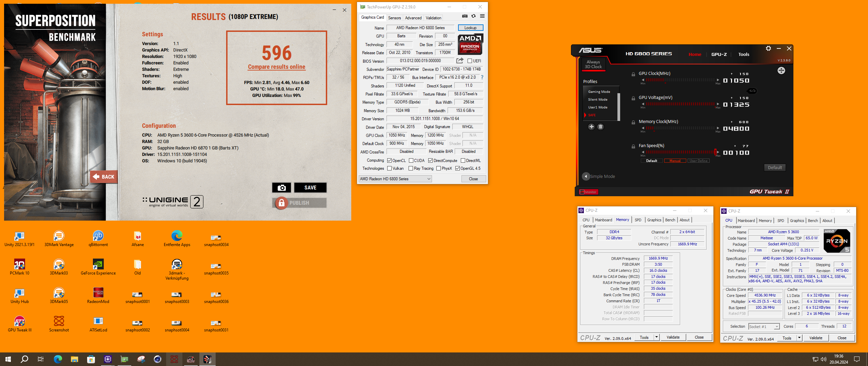868x366 pixels.
Task: Open the GPU-Z tab in GPU Tweak II
Action: (719, 54)
